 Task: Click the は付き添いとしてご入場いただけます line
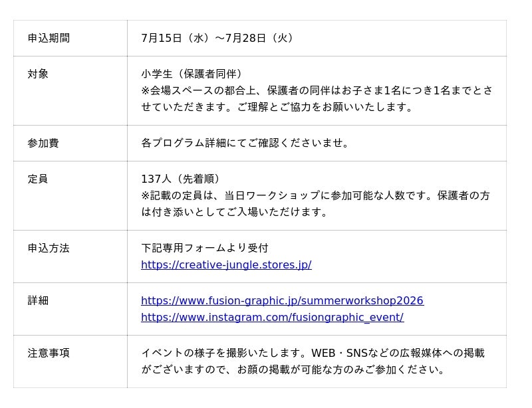tap(235, 213)
